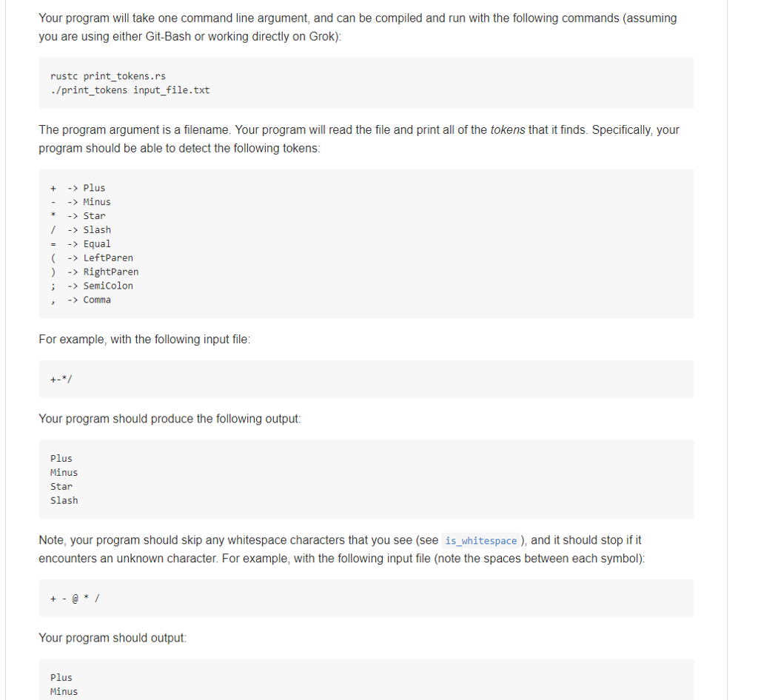Click 'Minus' in the last output block
Screen dimensions: 758x700
(64, 692)
